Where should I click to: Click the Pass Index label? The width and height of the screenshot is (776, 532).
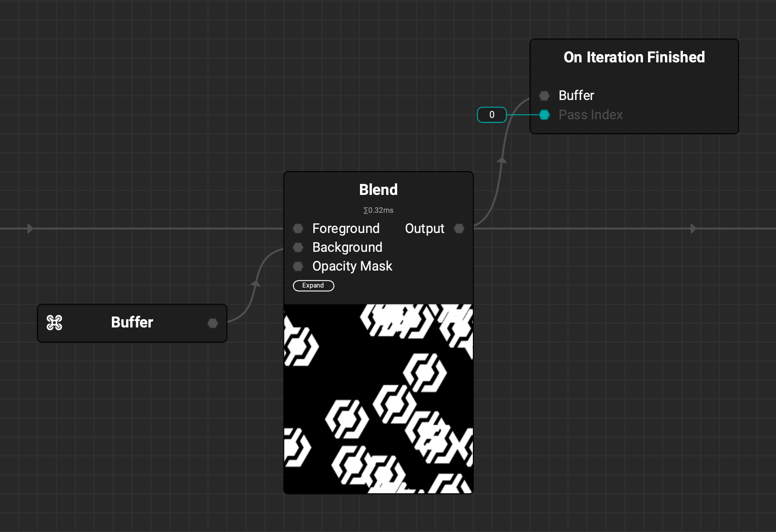click(x=591, y=115)
